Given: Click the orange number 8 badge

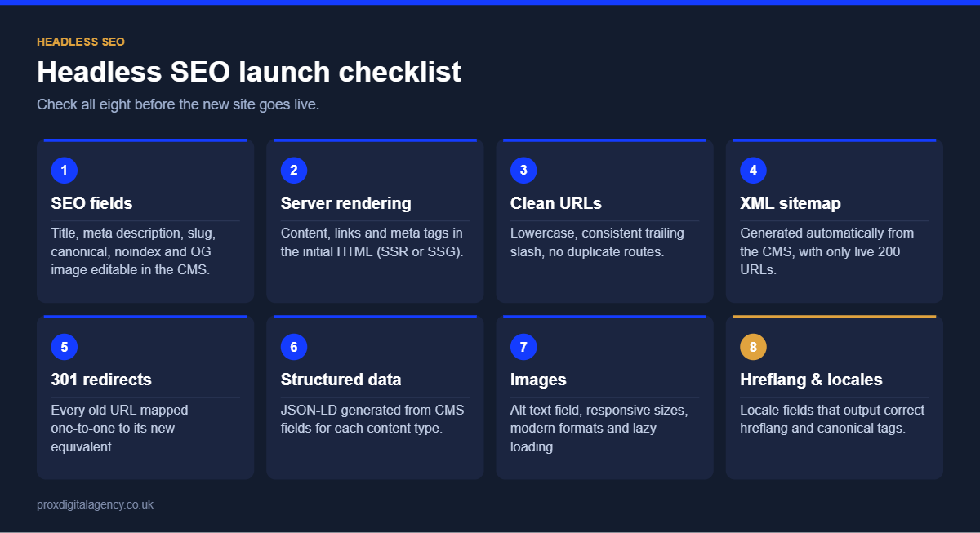Looking at the screenshot, I should [753, 347].
